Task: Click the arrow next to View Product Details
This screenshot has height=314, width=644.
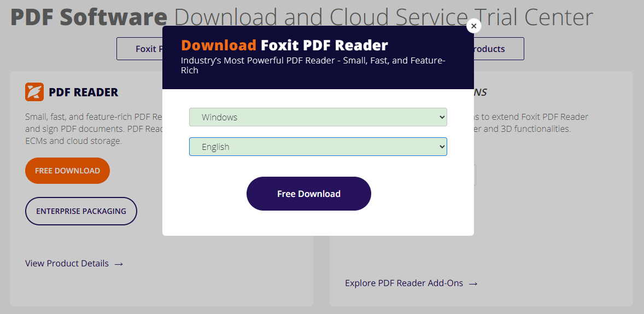Action: pyautogui.click(x=119, y=264)
